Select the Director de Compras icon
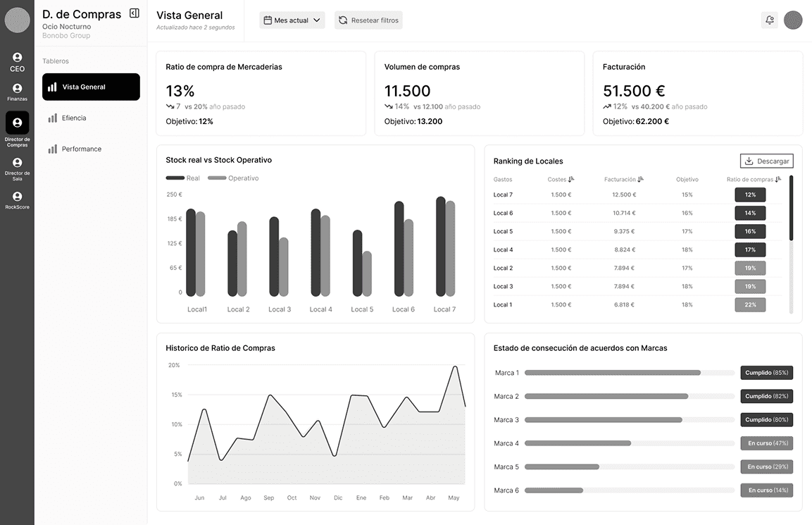Image resolution: width=812 pixels, height=525 pixels. coord(17,123)
